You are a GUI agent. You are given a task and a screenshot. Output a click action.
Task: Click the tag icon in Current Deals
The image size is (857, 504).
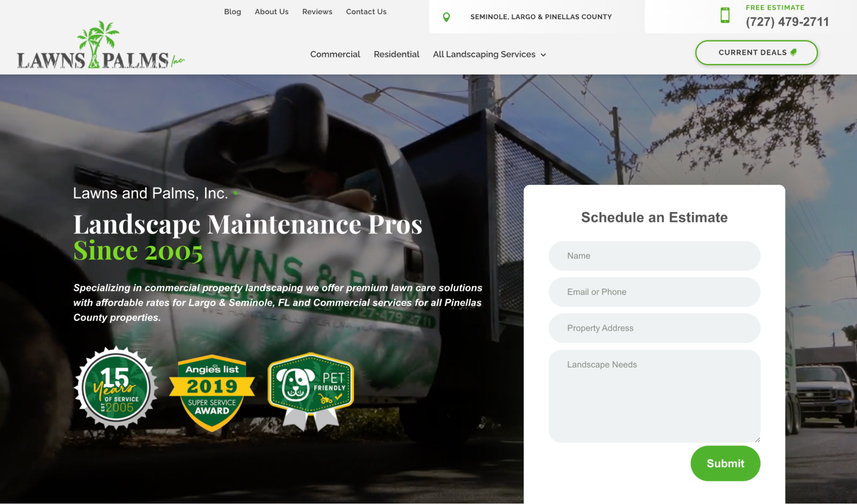(x=794, y=52)
